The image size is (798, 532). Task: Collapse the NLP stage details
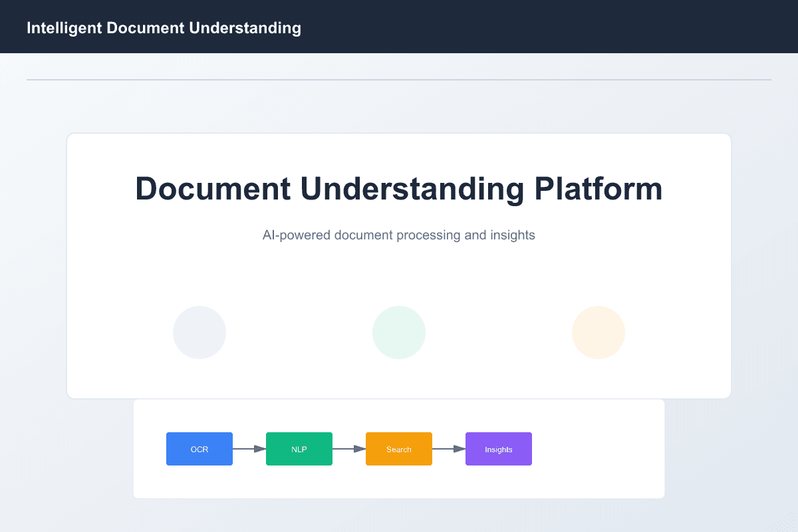[299, 449]
